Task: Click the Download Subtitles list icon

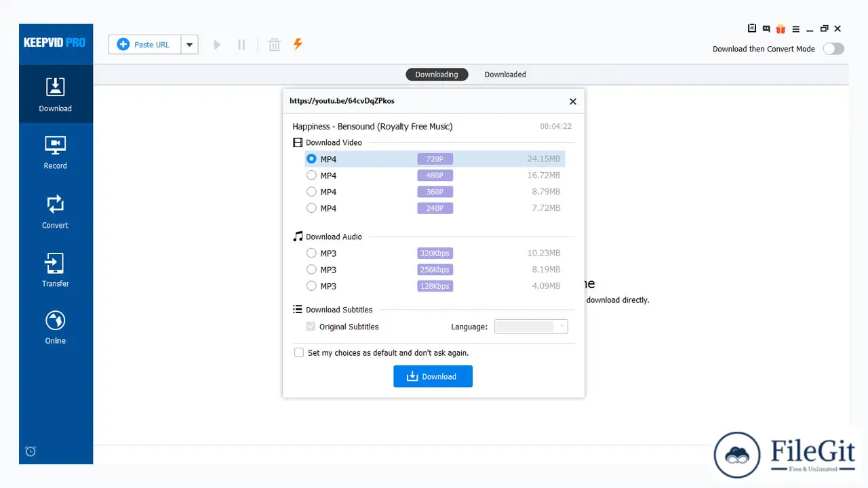Action: pos(297,309)
